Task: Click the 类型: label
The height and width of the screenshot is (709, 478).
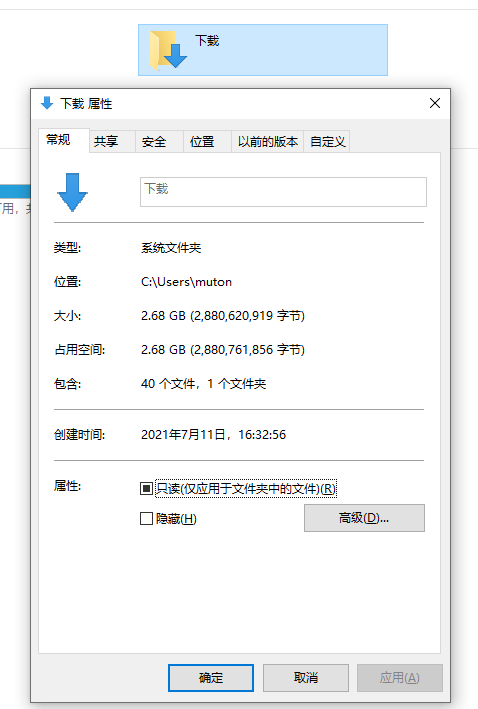Action: (67, 248)
